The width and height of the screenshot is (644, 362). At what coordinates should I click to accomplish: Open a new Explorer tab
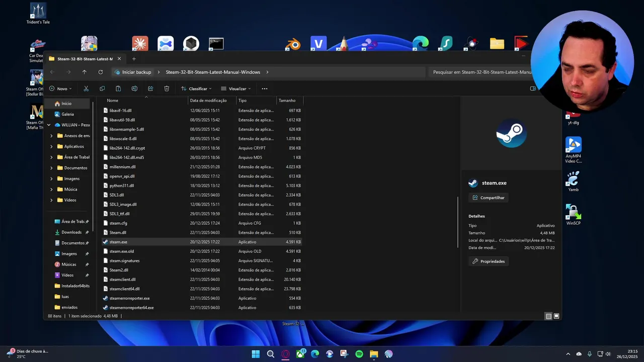tap(134, 59)
